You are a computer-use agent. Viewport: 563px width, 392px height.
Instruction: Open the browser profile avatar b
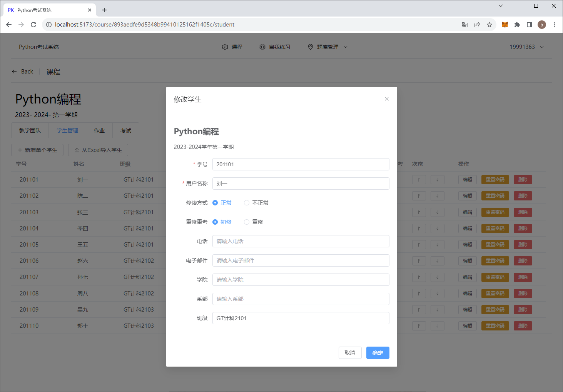pos(542,25)
